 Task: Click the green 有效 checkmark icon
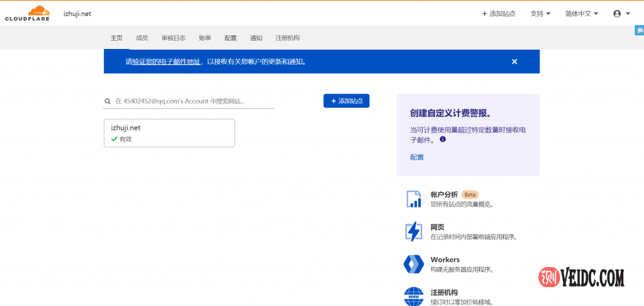pyautogui.click(x=114, y=139)
